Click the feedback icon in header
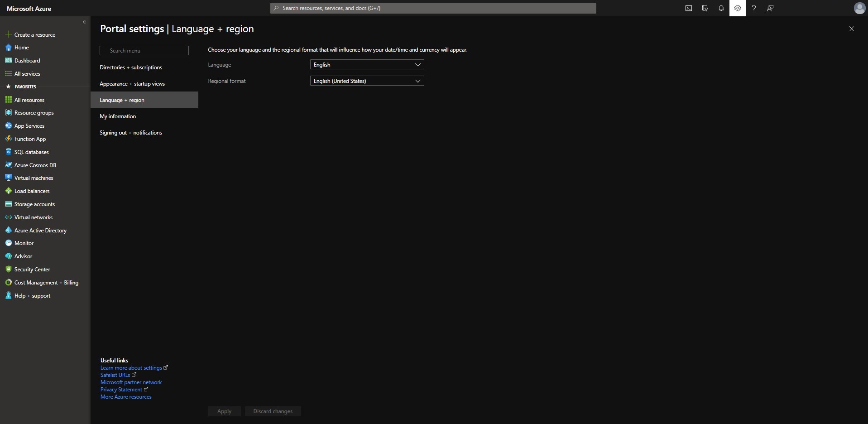 770,8
